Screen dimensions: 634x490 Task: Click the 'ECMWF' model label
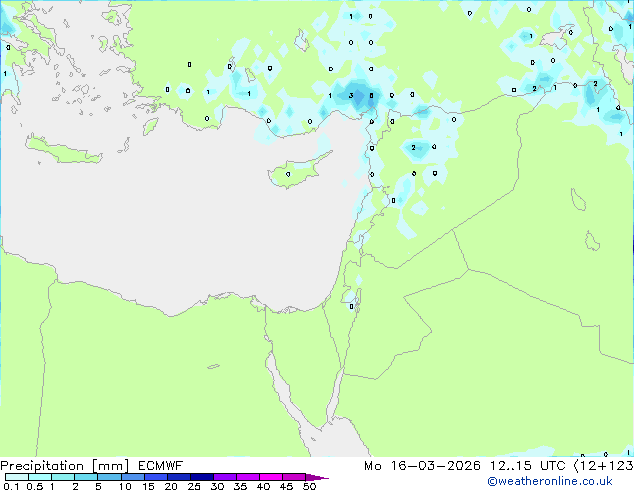click(160, 466)
